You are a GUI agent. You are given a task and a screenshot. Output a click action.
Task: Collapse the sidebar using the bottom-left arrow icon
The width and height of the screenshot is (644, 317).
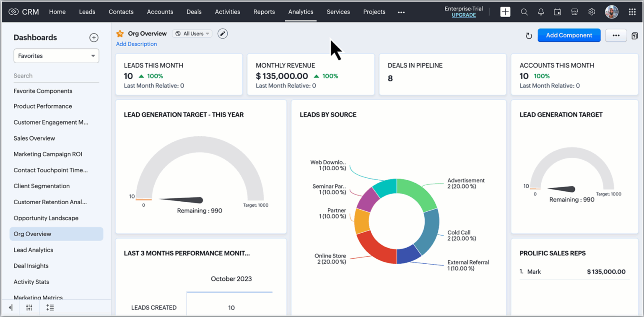coord(10,307)
